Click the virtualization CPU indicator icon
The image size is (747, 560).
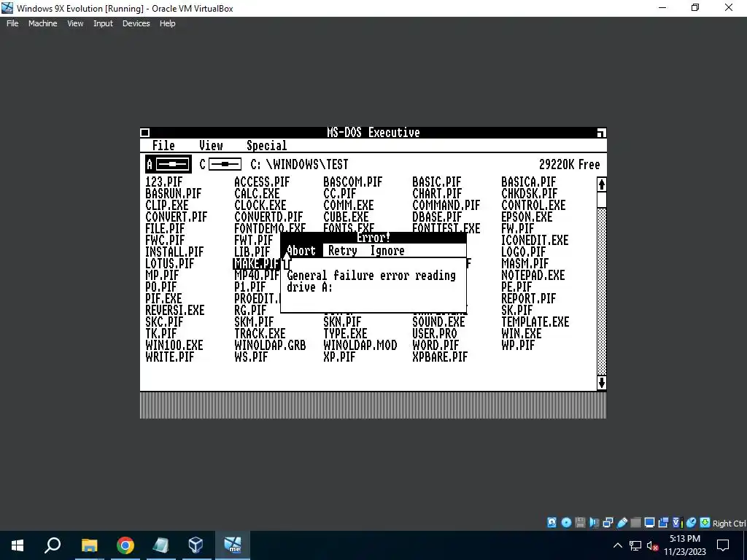pyautogui.click(x=678, y=522)
